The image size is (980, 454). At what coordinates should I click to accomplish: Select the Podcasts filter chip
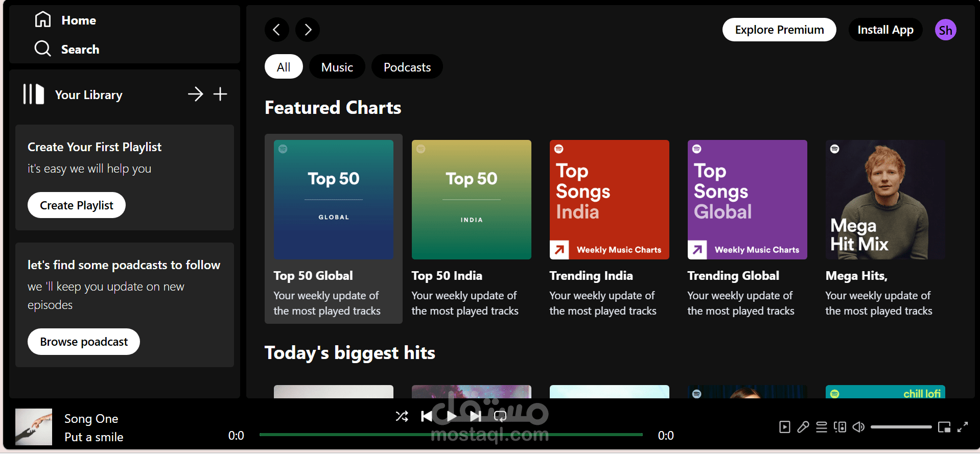pos(407,67)
